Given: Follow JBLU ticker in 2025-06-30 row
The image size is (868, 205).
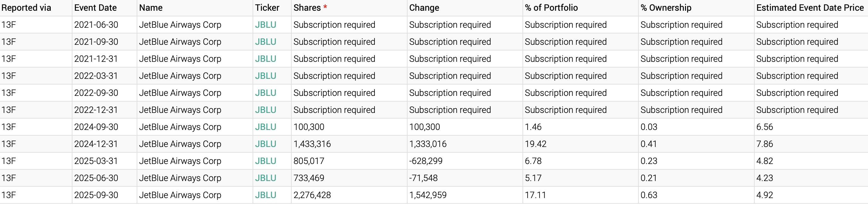Looking at the screenshot, I should click(x=266, y=178).
